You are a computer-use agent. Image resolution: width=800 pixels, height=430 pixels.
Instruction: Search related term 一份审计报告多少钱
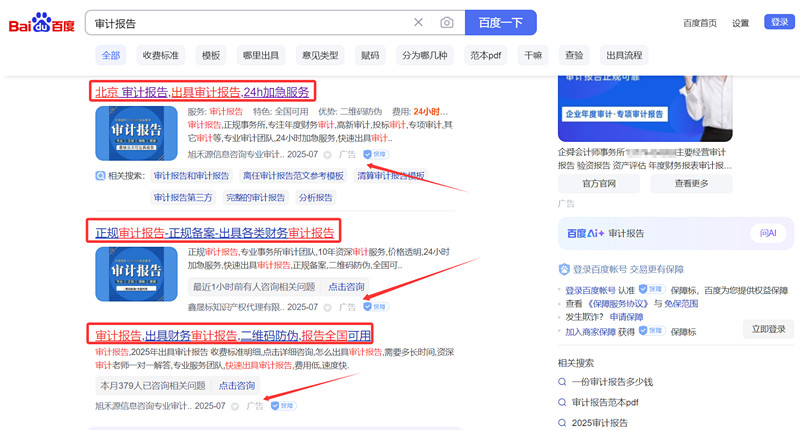(612, 382)
